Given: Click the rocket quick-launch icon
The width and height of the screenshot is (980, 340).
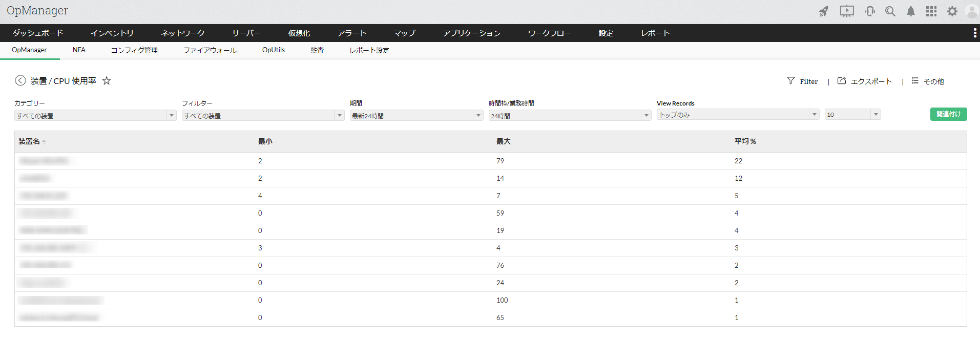Looking at the screenshot, I should (823, 11).
